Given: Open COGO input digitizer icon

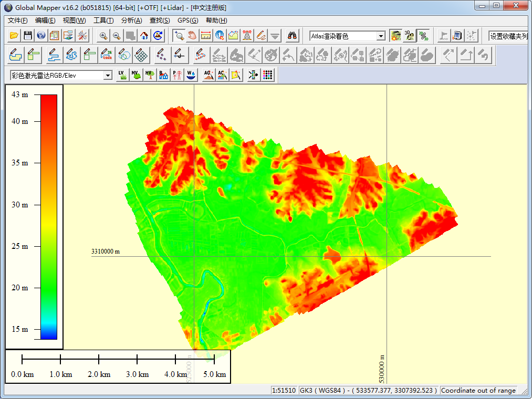Looking at the screenshot, I should (107, 55).
